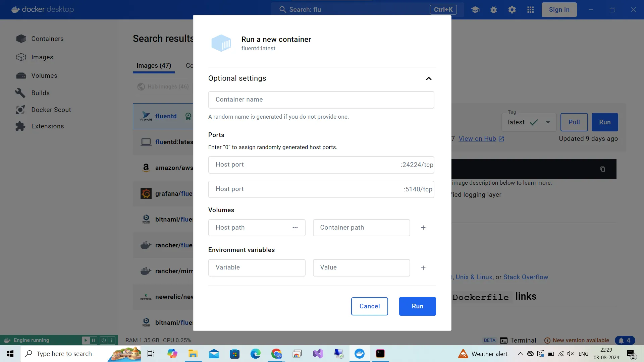The width and height of the screenshot is (644, 362).
Task: Click the Container name input field
Action: point(321,99)
